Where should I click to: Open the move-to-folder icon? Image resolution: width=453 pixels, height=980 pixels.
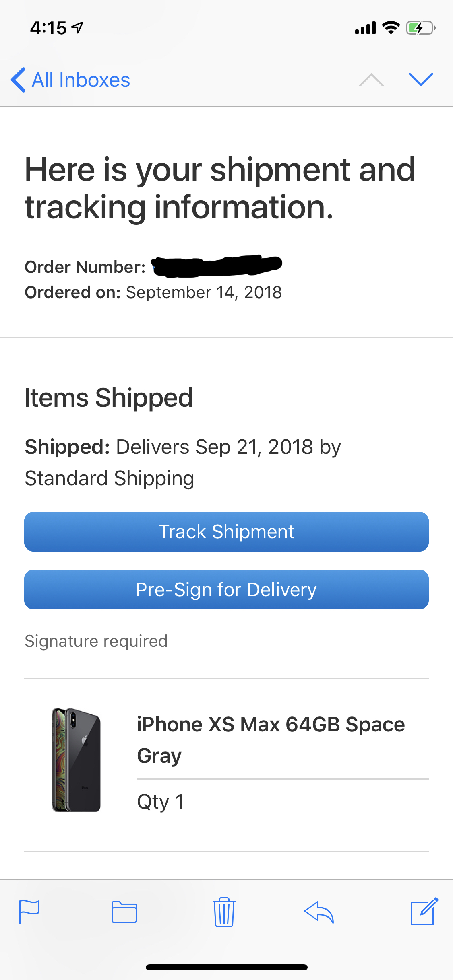(124, 912)
